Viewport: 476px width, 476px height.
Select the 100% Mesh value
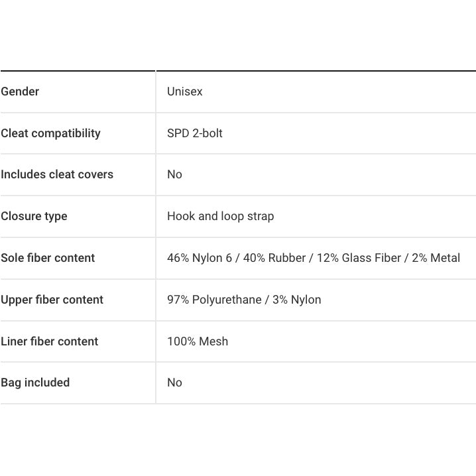pyautogui.click(x=198, y=341)
